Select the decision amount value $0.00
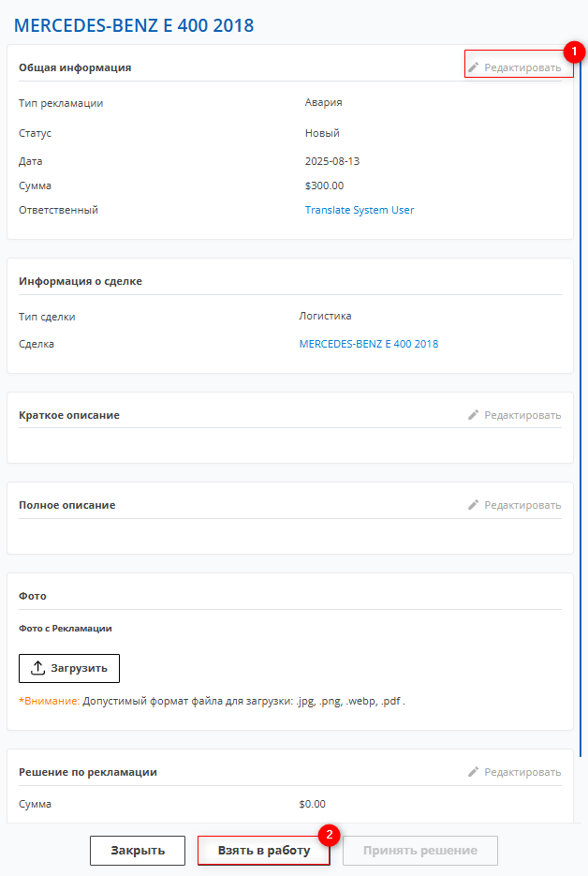The height and width of the screenshot is (876, 588). 312,804
